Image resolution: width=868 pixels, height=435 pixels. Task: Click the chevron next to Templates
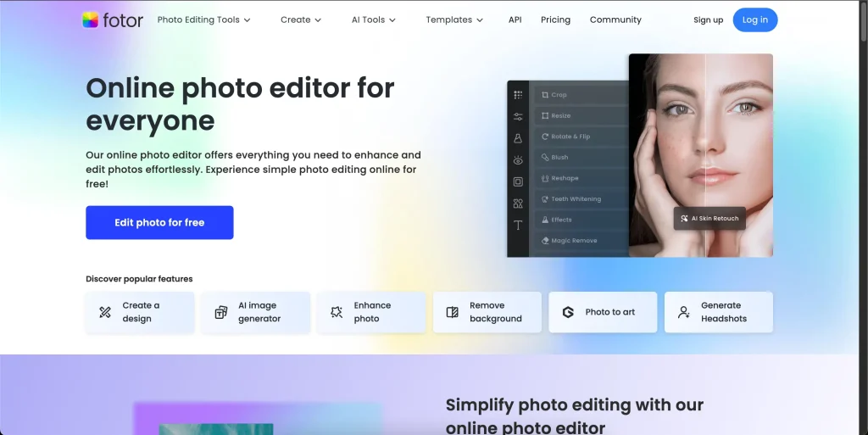coord(480,20)
